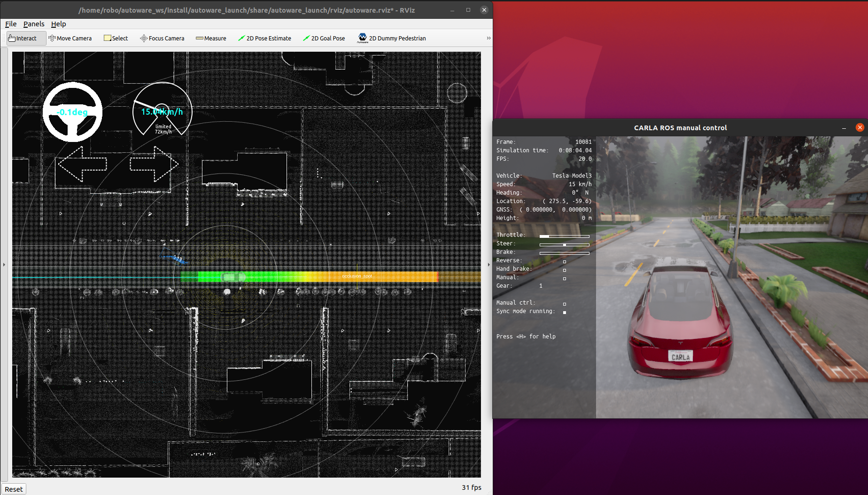The width and height of the screenshot is (868, 495).
Task: Click the Steer bar in CARLA manual control
Action: (x=565, y=244)
